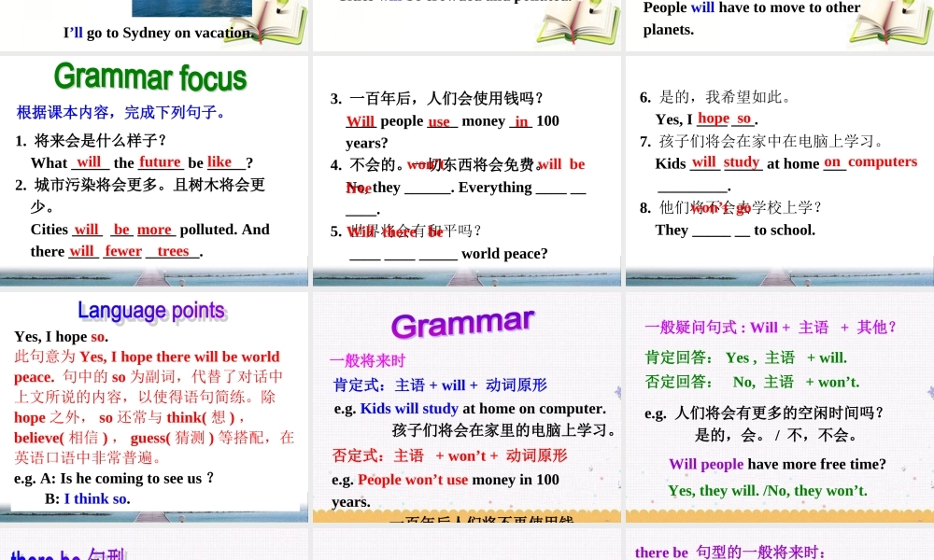Click the sentence 'Will people have more free time?'

click(x=777, y=464)
